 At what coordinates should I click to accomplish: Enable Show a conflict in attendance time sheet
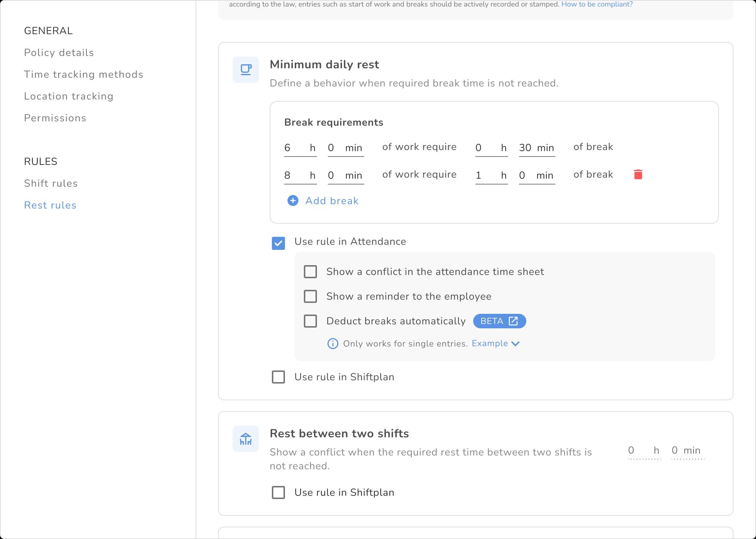pos(310,272)
